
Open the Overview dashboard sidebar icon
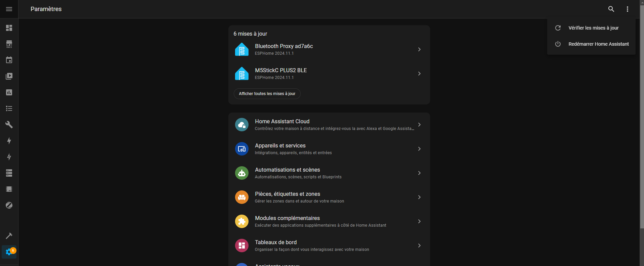click(9, 28)
